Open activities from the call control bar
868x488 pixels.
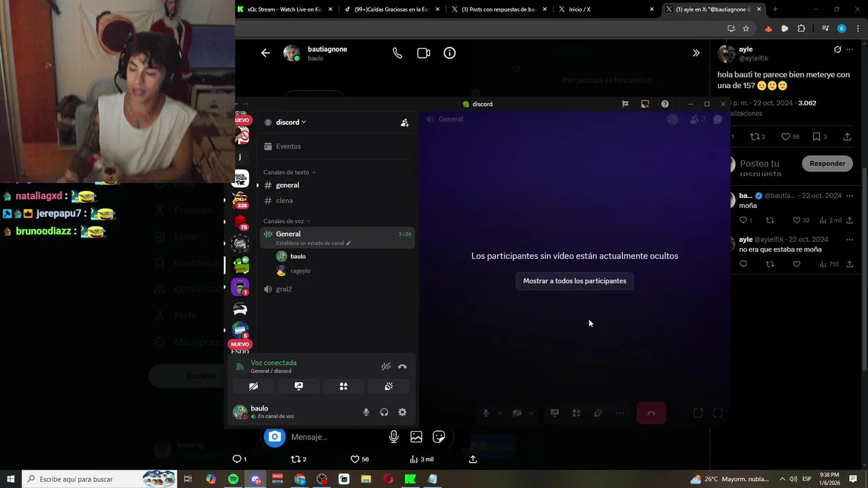(x=576, y=413)
